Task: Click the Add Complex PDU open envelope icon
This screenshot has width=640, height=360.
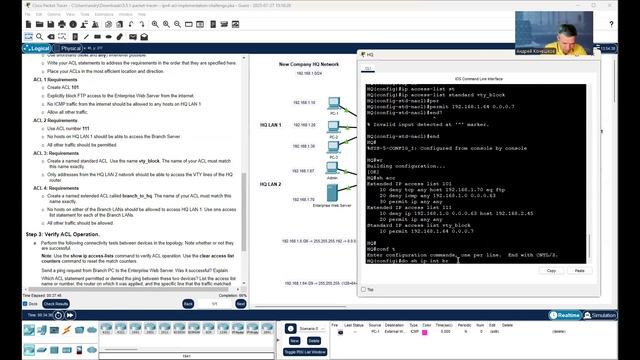Action: 144,37
